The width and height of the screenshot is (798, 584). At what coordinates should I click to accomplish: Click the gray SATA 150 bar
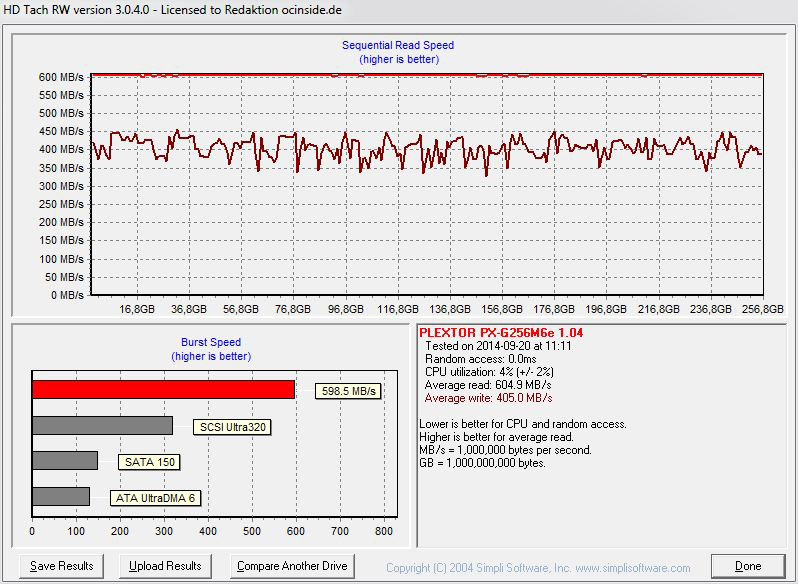tap(65, 460)
